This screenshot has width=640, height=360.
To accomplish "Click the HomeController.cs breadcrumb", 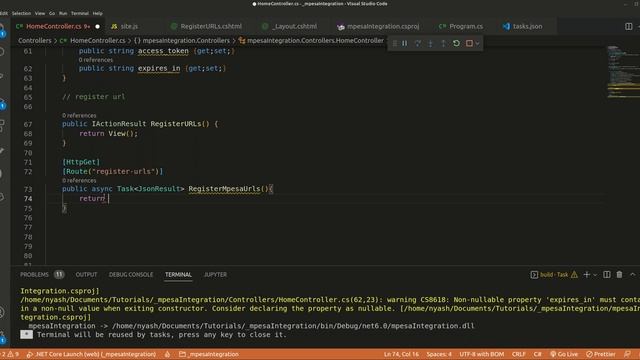I will [93, 40].
